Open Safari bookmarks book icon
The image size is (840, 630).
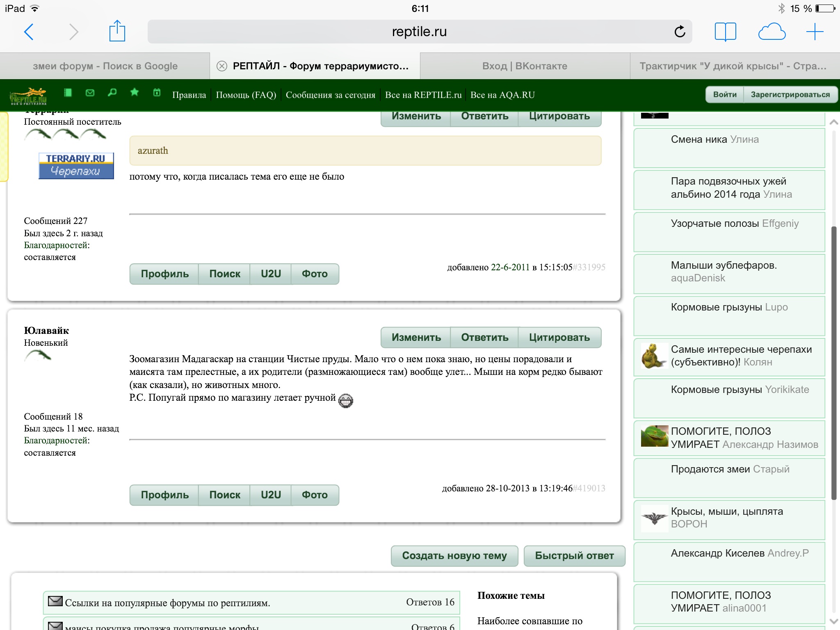725,32
